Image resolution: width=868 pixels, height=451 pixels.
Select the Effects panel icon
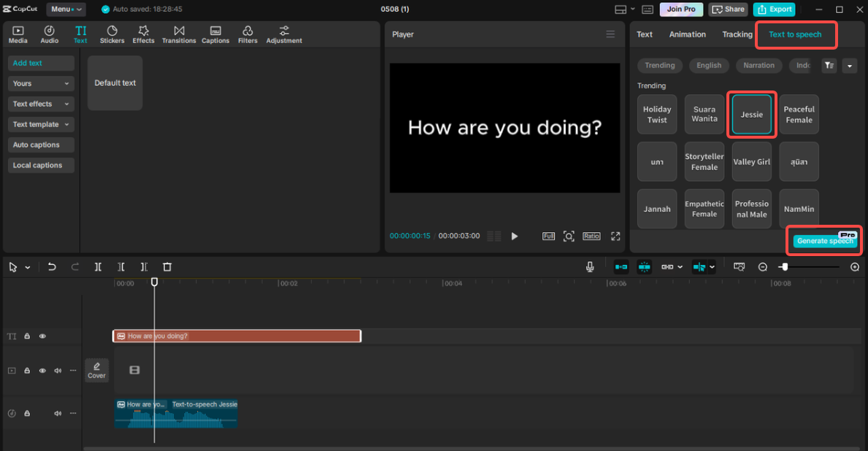[x=143, y=34]
